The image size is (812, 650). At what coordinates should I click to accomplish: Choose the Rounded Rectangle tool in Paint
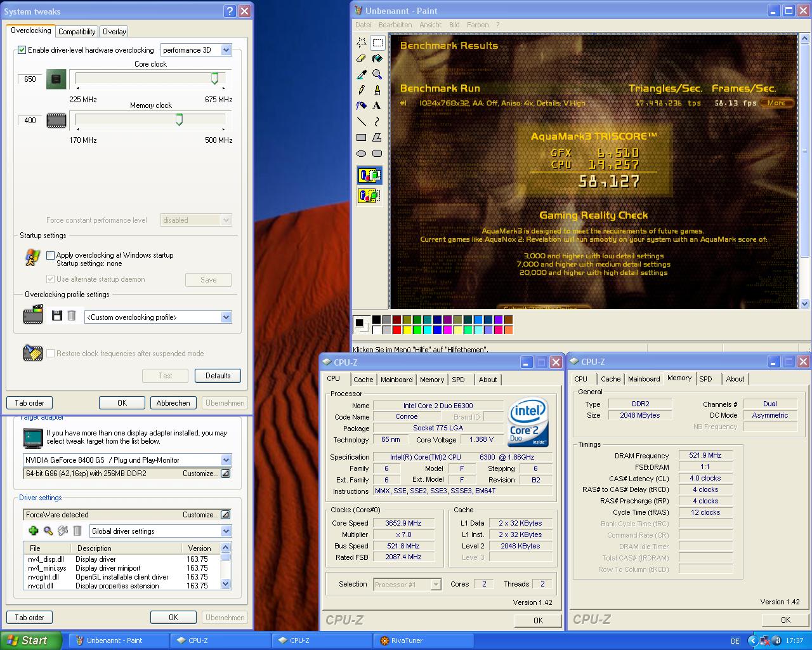377,153
